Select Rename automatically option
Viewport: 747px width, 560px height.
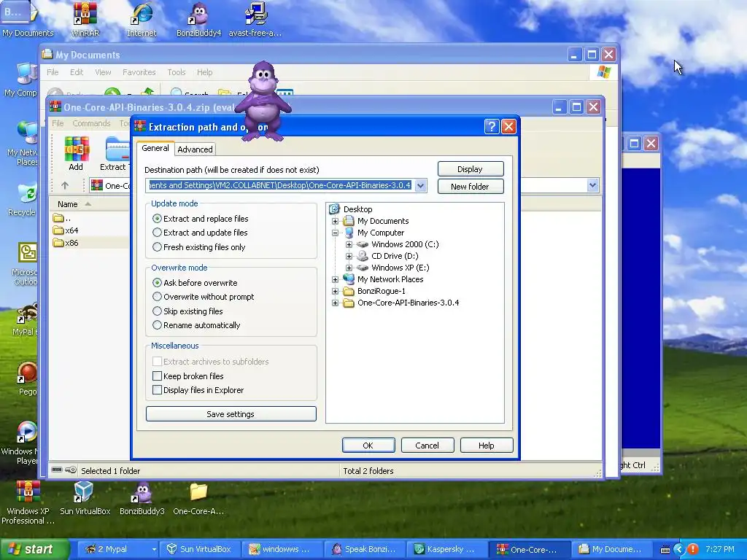click(157, 325)
